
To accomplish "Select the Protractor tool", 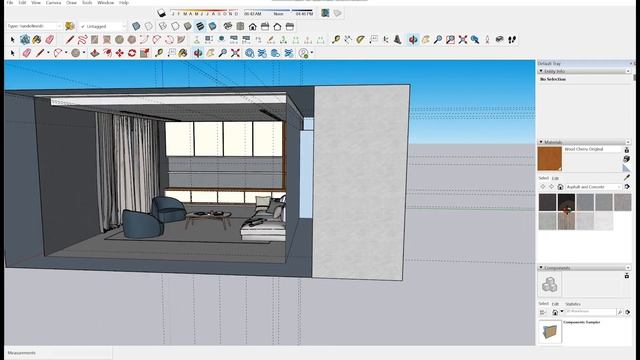I will [x=360, y=40].
